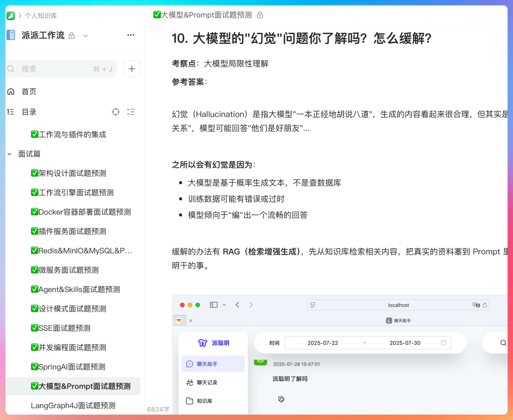The width and height of the screenshot is (513, 420).
Task: Open the 目录 section label
Action: [29, 112]
